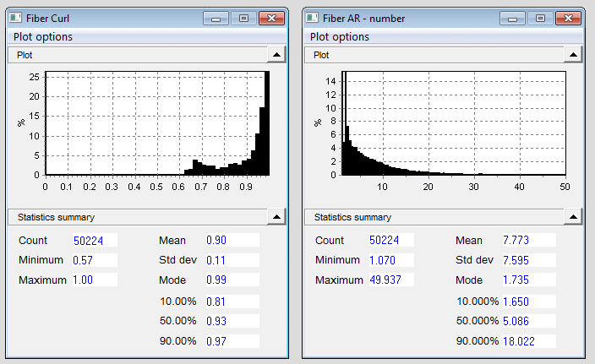
Task: Maximize the Fiber AR - number window
Action: click(x=541, y=18)
